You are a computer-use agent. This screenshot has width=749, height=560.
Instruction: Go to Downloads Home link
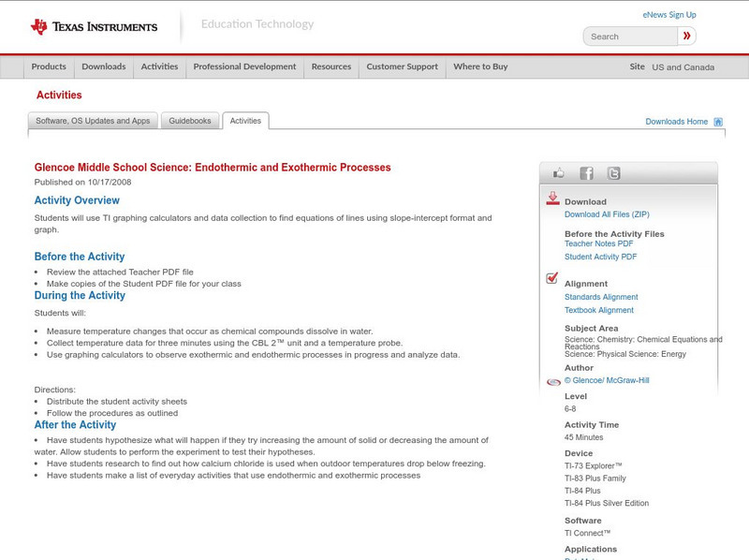coord(676,122)
